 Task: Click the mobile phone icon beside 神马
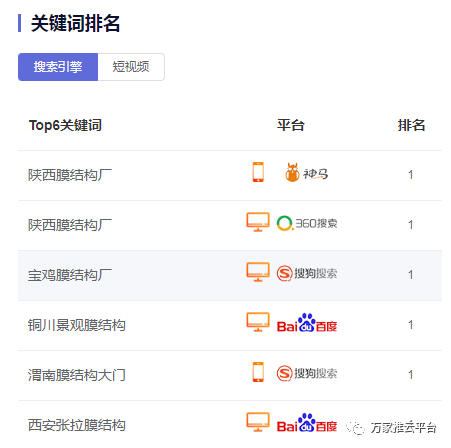coord(258,172)
